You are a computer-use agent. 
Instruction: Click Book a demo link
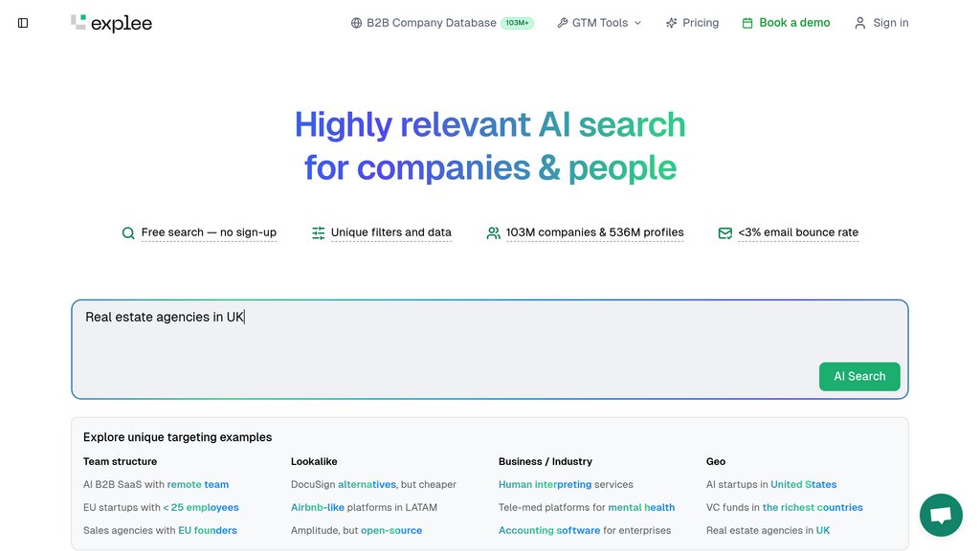click(x=786, y=23)
